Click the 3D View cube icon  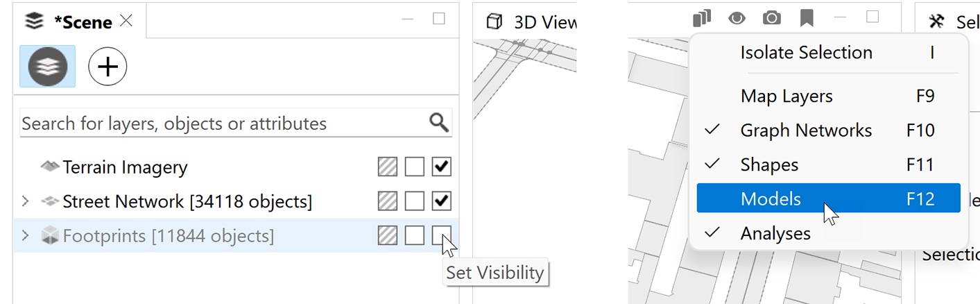click(494, 22)
